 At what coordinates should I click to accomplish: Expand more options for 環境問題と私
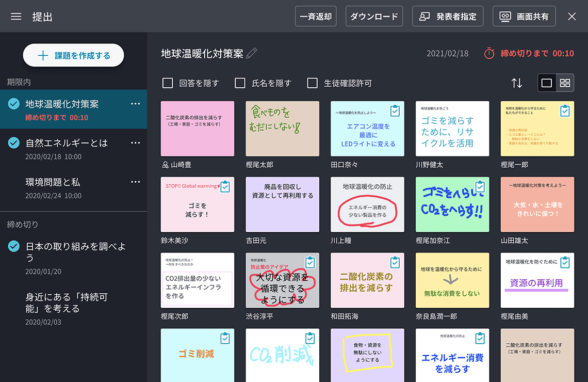[x=135, y=182]
